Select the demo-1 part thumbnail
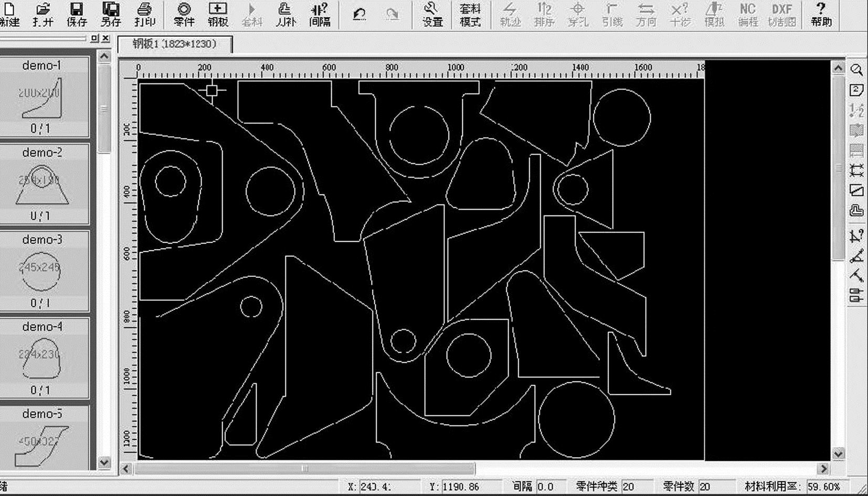The width and height of the screenshot is (868, 496). [42, 97]
